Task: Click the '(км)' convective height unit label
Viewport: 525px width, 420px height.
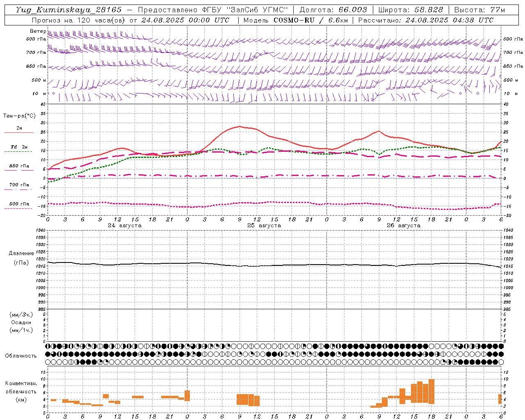Action: [21, 399]
